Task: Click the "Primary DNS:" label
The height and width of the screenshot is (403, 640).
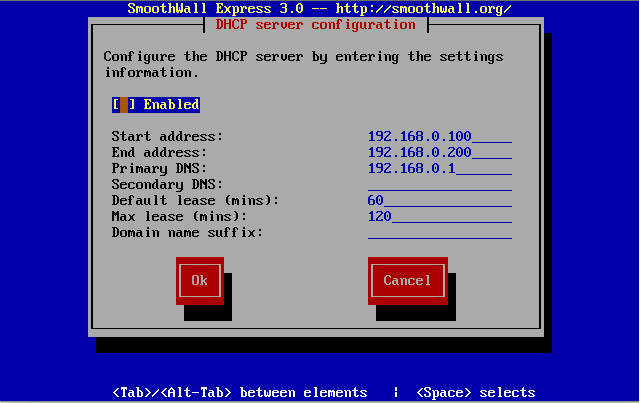Action: tap(159, 168)
